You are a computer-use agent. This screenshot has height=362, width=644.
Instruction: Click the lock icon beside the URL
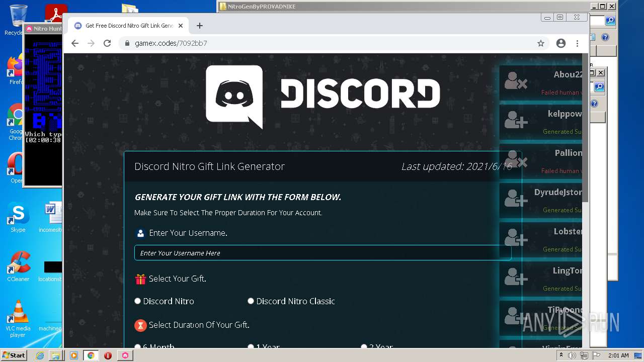point(127,43)
